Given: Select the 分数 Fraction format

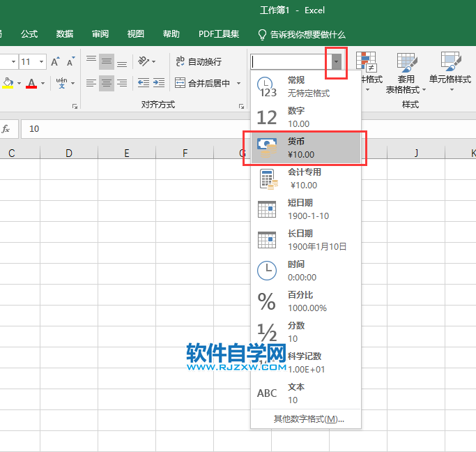Looking at the screenshot, I should [x=306, y=332].
